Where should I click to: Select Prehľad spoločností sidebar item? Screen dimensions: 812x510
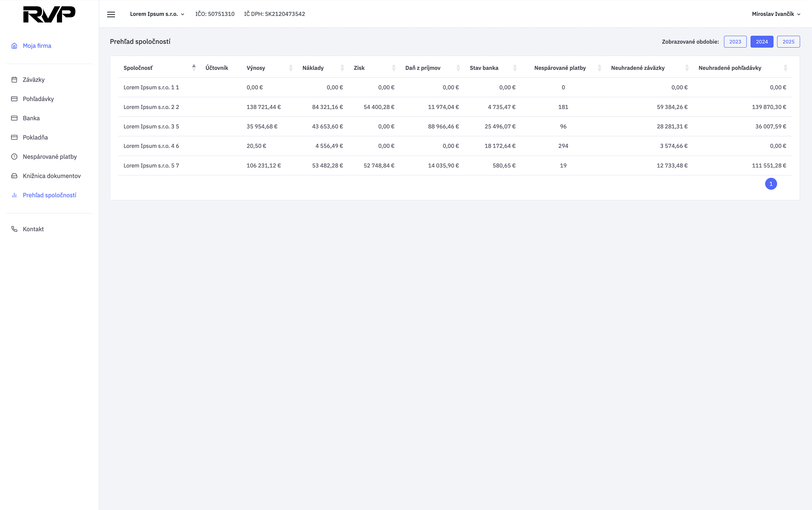(x=50, y=195)
